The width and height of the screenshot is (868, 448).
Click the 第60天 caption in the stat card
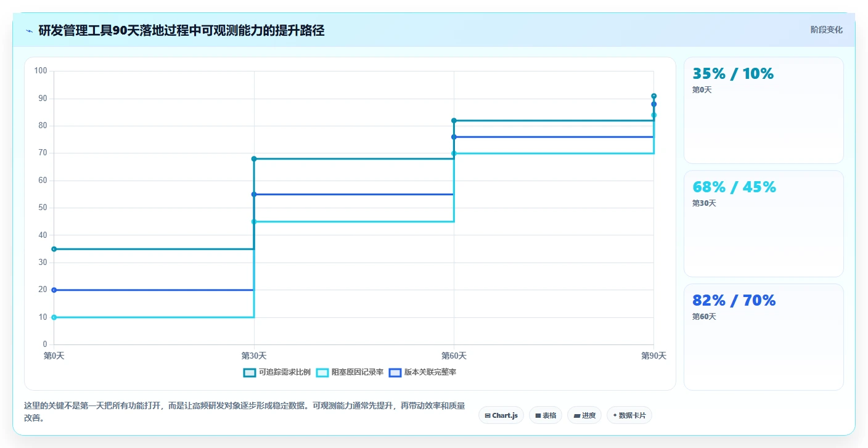(704, 317)
